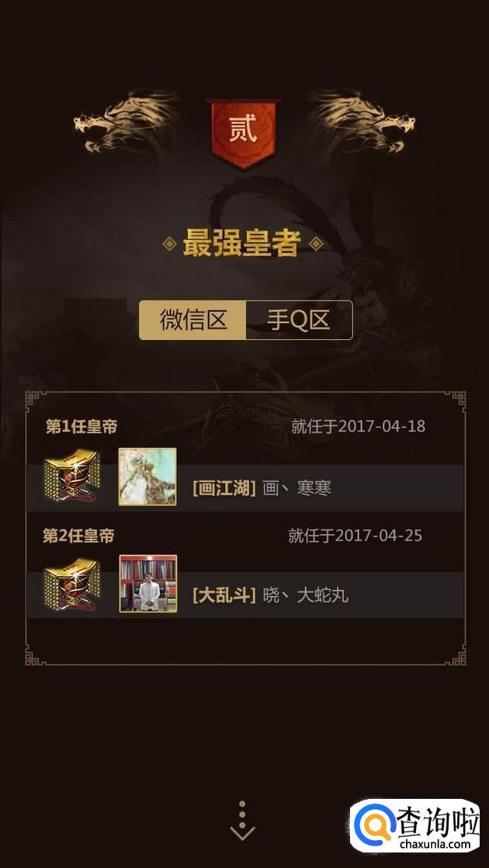Click the [画江湖] guild name
489x868 pixels.
(224, 489)
